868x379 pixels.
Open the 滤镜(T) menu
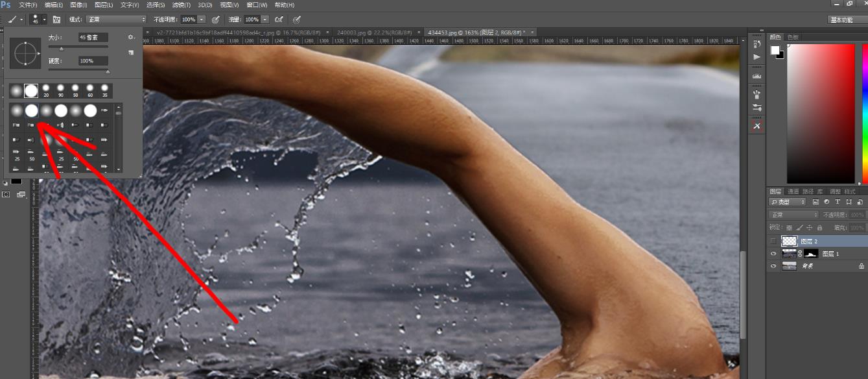[180, 5]
